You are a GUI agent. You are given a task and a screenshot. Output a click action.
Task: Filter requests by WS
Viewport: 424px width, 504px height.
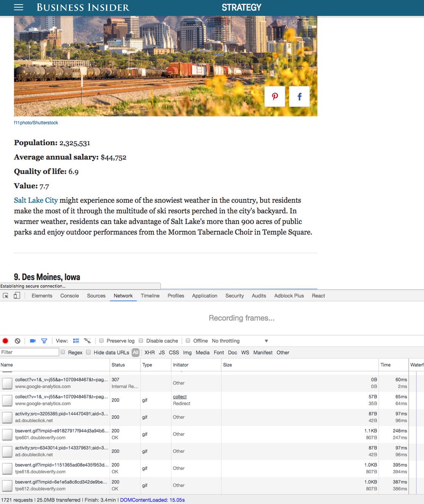point(245,353)
